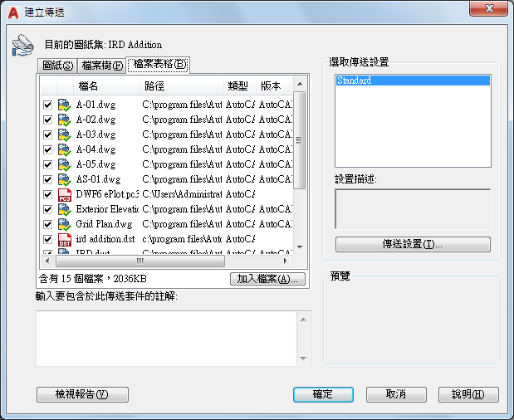Uncheck the A-05.dwg file checkbox
The width and height of the screenshot is (514, 420).
[x=48, y=164]
